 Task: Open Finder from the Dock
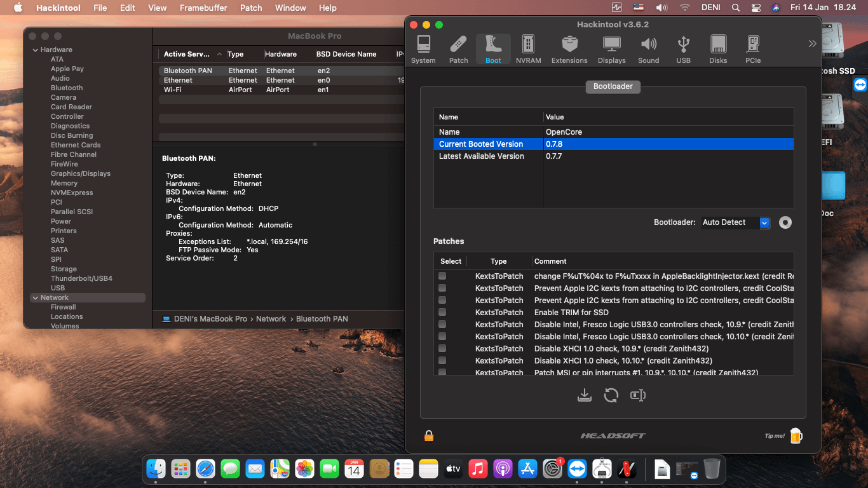pyautogui.click(x=156, y=469)
